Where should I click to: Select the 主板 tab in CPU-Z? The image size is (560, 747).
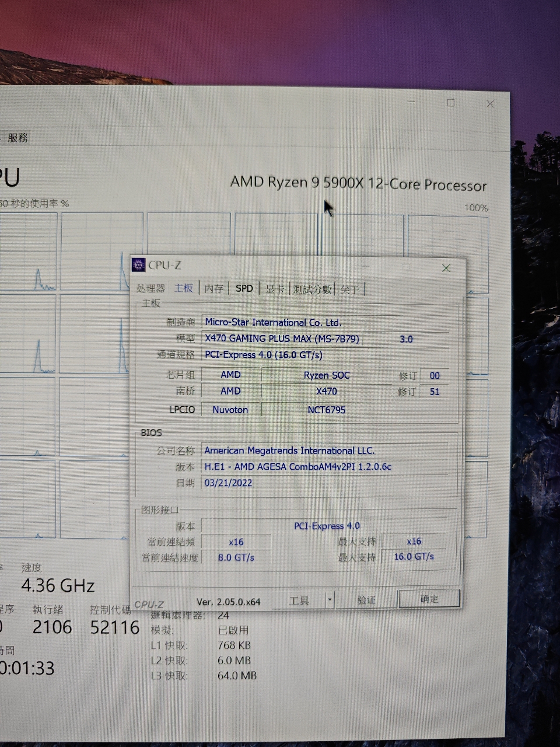[184, 288]
